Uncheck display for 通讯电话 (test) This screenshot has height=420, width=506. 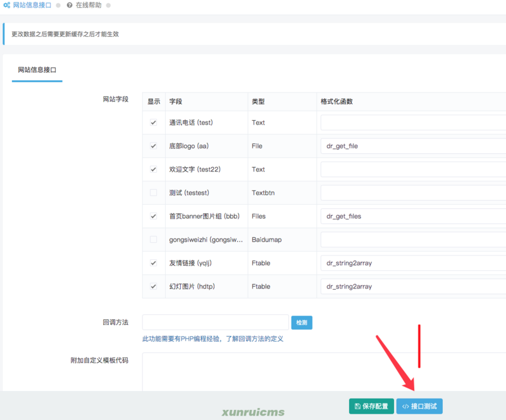coord(153,122)
